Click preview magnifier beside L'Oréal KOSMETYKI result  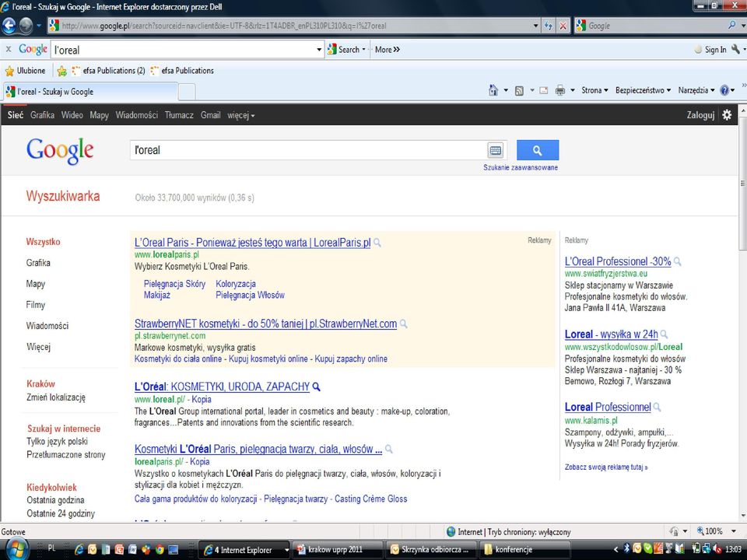[316, 387]
